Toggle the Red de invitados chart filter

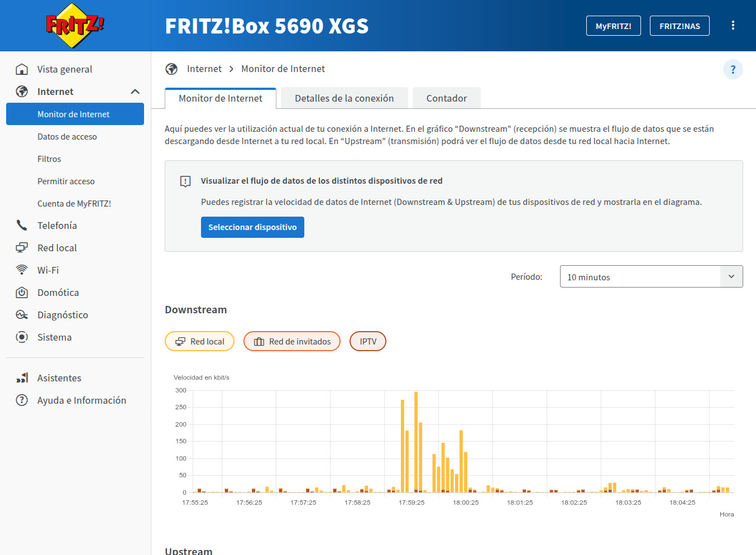[292, 341]
